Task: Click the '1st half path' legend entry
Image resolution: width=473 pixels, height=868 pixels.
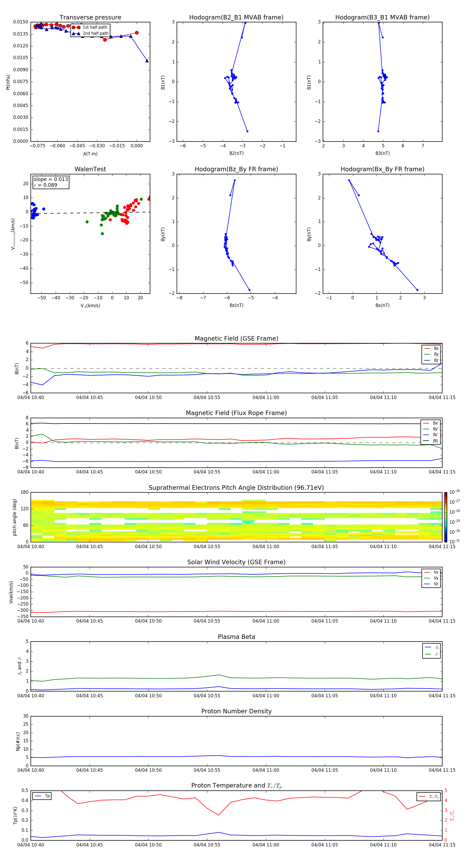Action: tap(90, 27)
